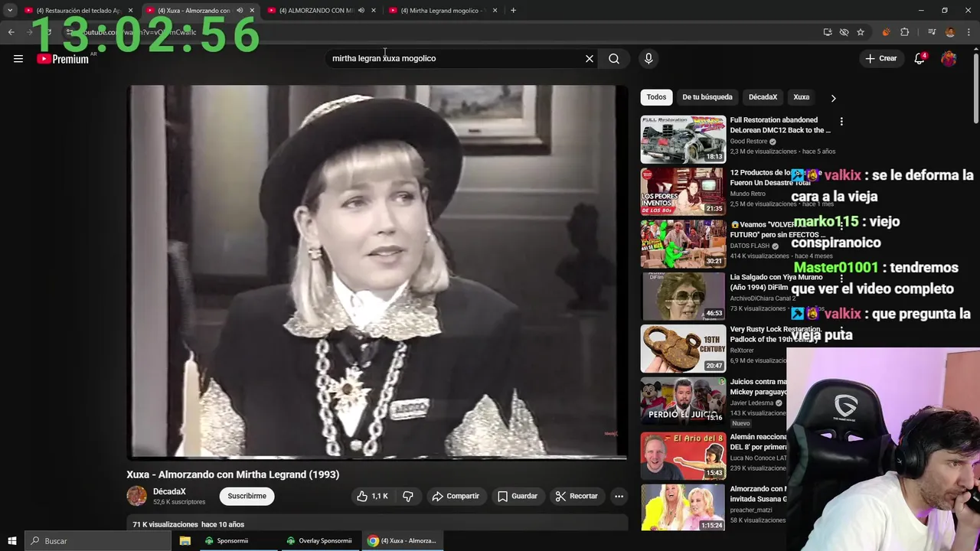Open the Windows Start button
This screenshot has width=980, height=551.
coord(11,541)
